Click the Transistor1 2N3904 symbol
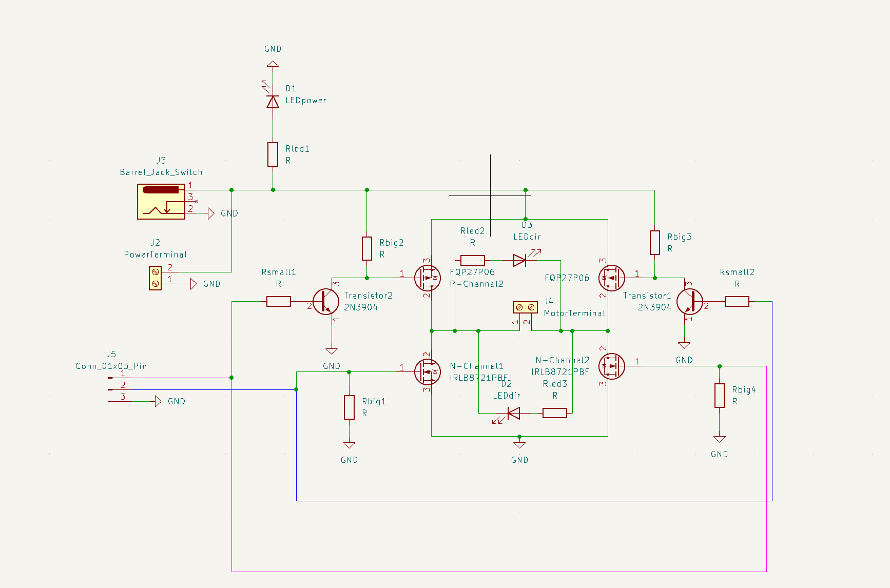 coord(689,302)
